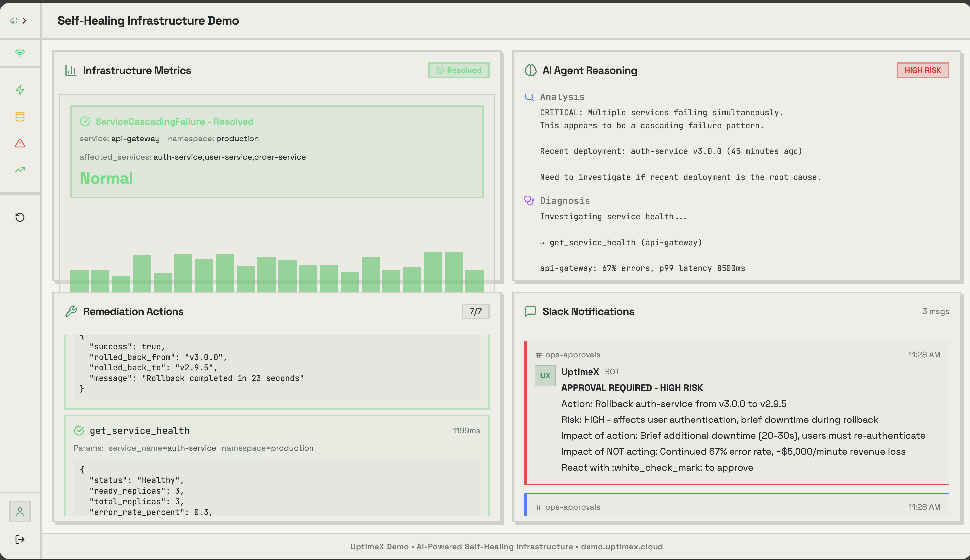This screenshot has height=560, width=970.
Task: Click the ServiceCascadingFailure - Resolved alert title
Action: point(174,122)
